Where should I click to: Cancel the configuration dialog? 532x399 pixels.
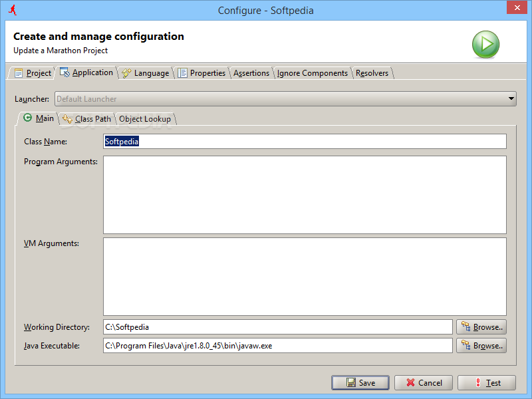click(x=424, y=383)
